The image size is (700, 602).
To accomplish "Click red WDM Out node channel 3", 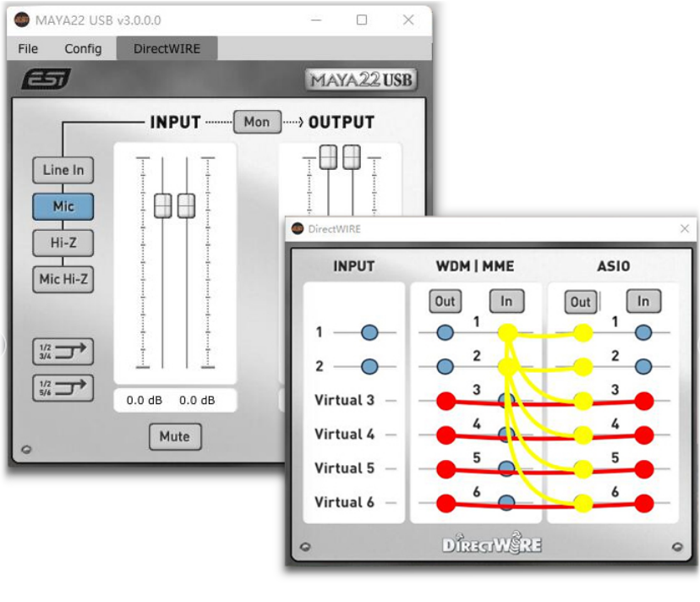I will click(x=446, y=401).
